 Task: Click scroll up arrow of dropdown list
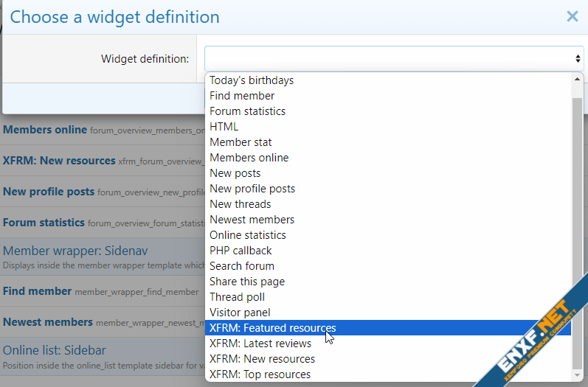pos(577,80)
